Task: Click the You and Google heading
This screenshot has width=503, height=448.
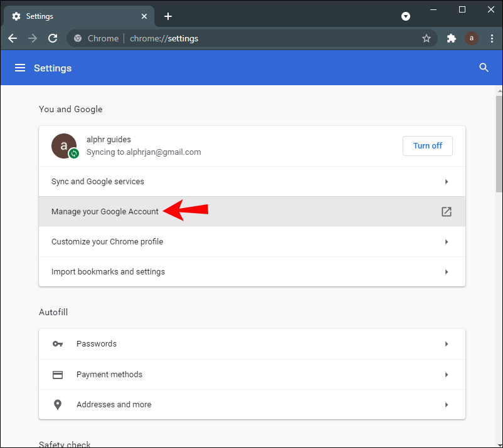Action: (x=71, y=109)
